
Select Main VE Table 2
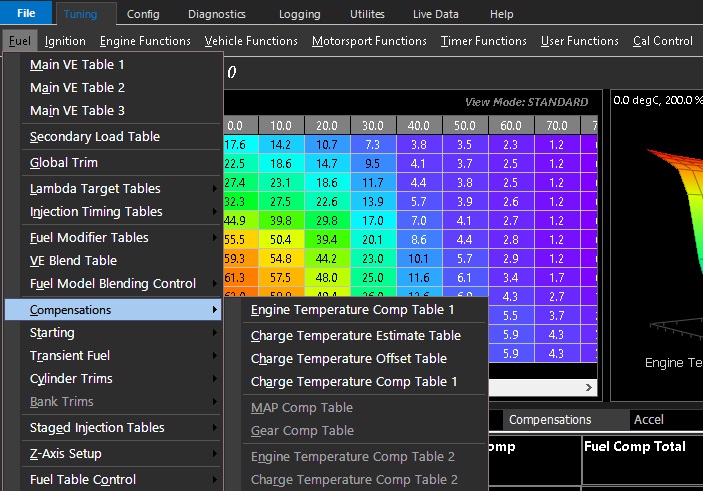[78, 87]
